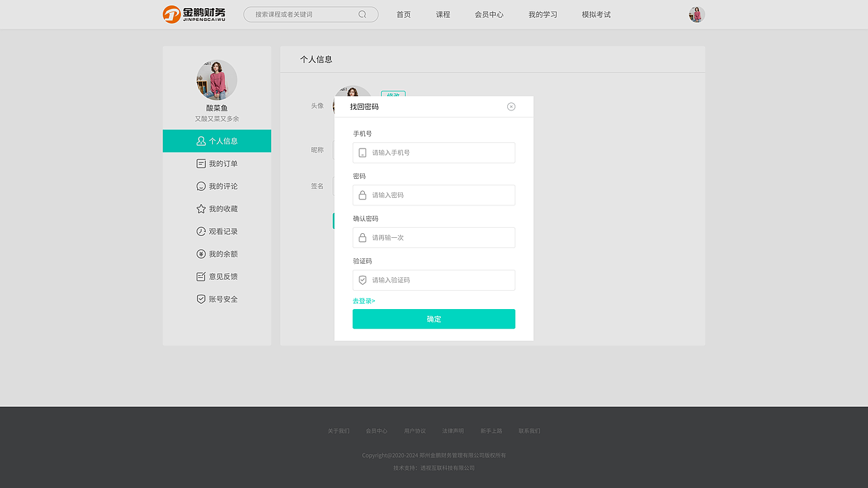Image resolution: width=868 pixels, height=488 pixels.
Task: Click the 找回密码 dialog title
Action: (364, 107)
